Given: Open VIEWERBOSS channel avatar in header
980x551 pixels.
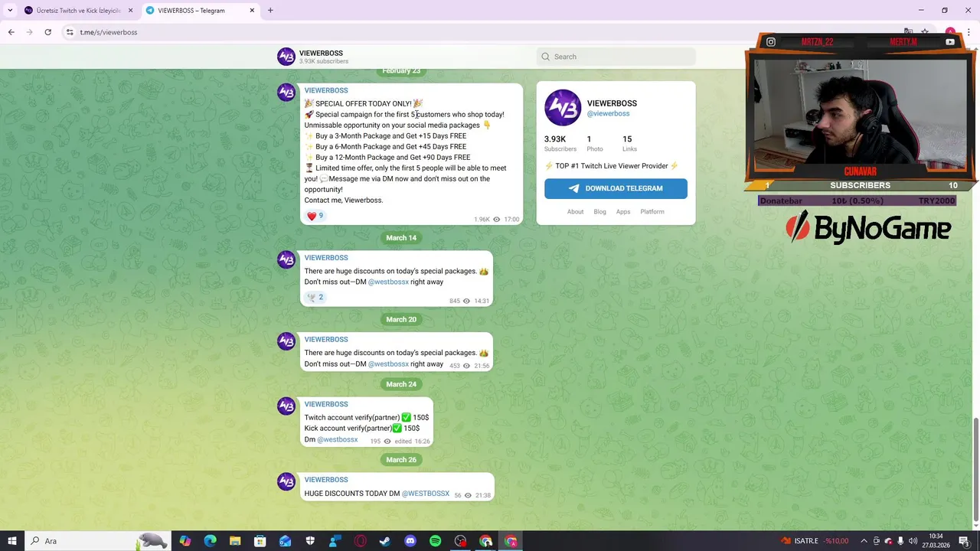Looking at the screenshot, I should point(286,57).
